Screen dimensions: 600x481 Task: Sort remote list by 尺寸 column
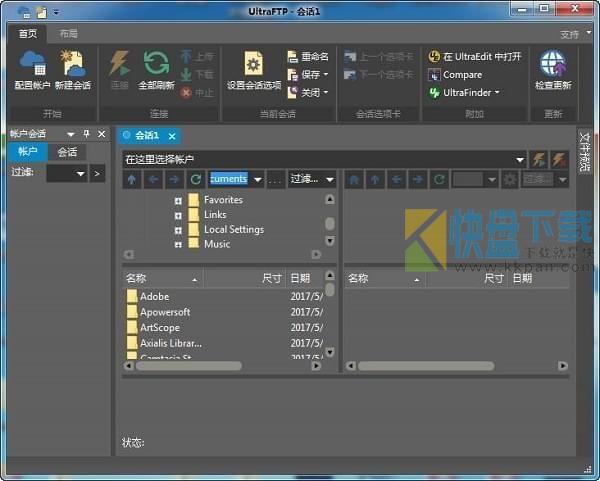467,279
